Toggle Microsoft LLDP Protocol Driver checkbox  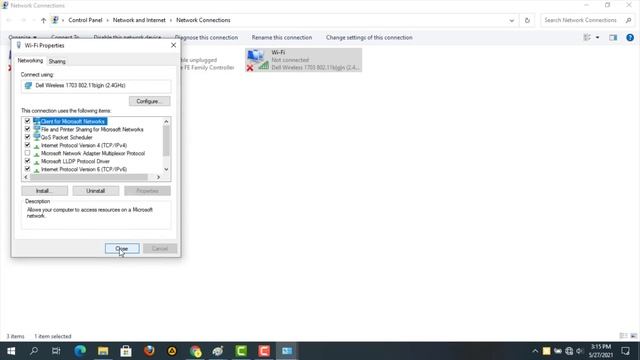coord(27,161)
